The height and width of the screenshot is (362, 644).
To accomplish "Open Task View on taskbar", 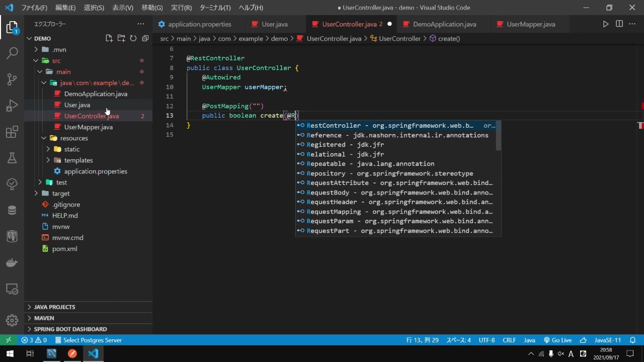I will (x=30, y=353).
